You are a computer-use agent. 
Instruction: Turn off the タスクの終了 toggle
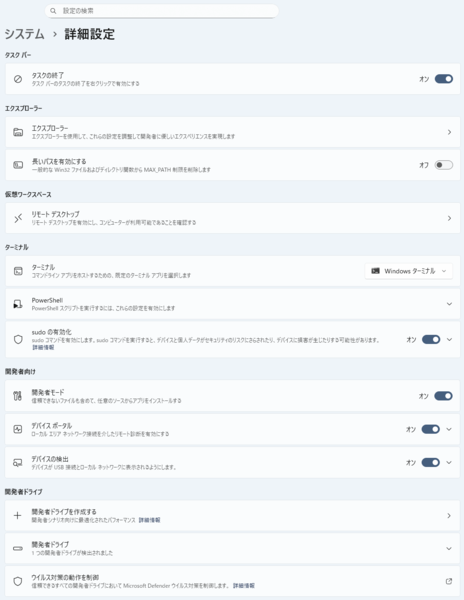point(444,79)
